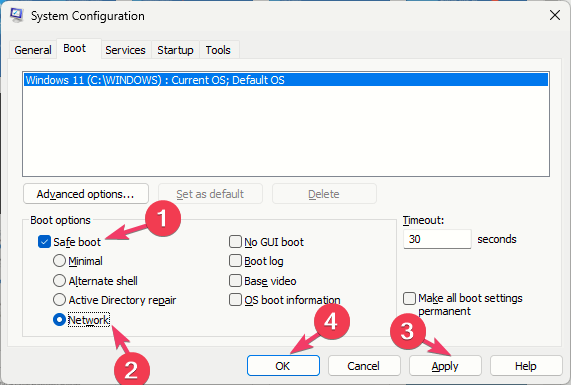
Task: Click the Timeout seconds input field
Action: coord(437,239)
